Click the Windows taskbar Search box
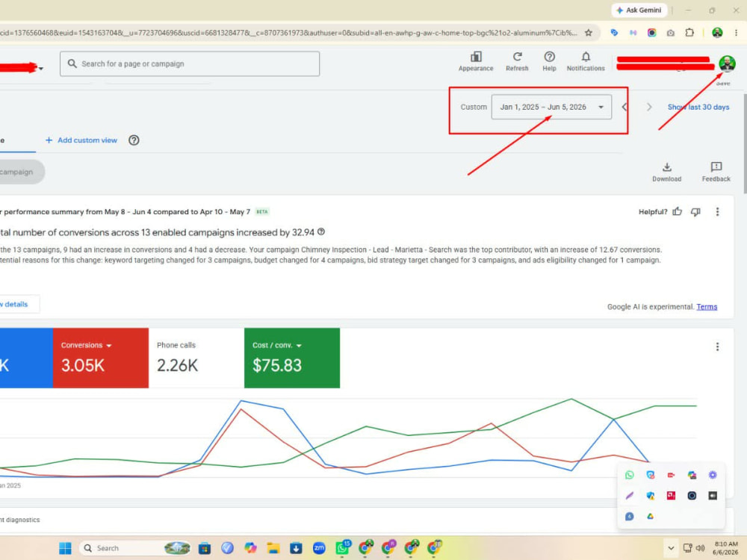 click(x=134, y=548)
